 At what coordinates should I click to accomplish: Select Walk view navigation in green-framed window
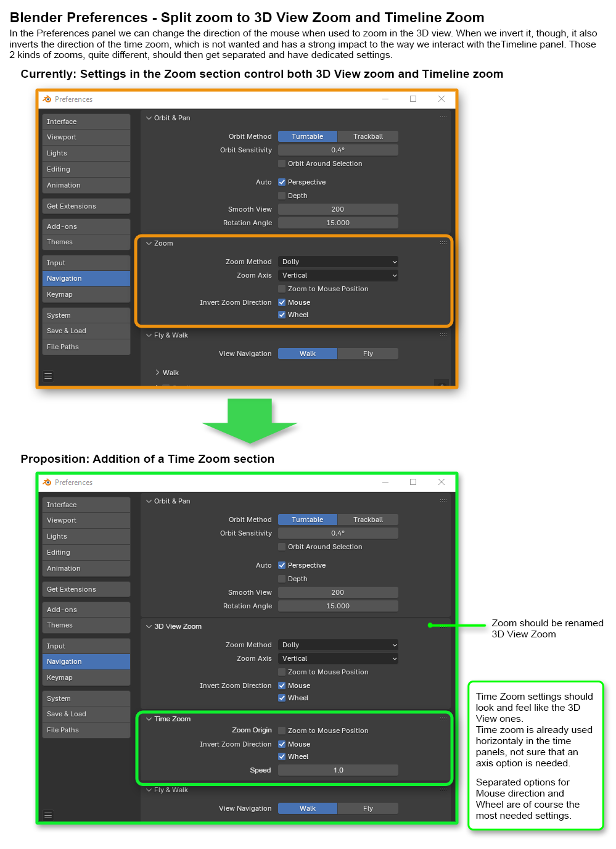point(308,808)
